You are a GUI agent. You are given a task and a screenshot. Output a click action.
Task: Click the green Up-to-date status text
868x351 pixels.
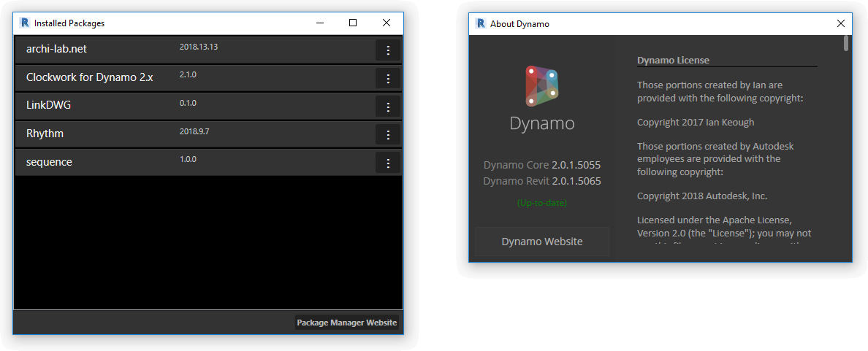[542, 203]
